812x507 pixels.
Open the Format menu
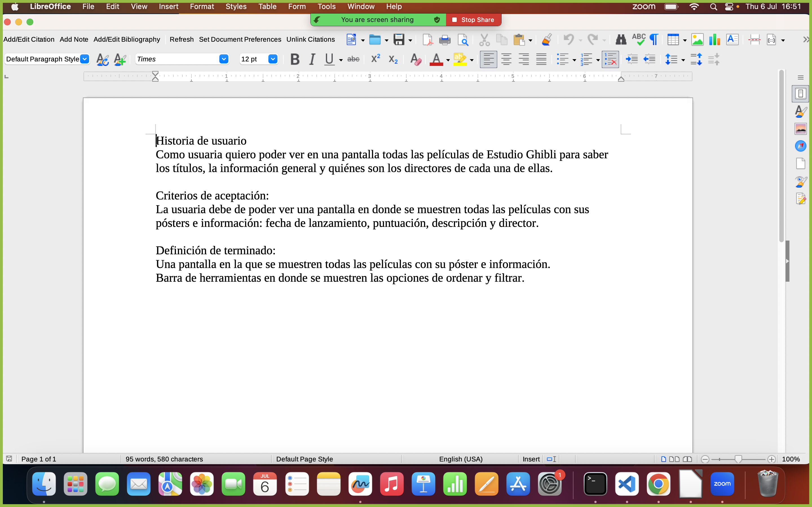tap(202, 6)
